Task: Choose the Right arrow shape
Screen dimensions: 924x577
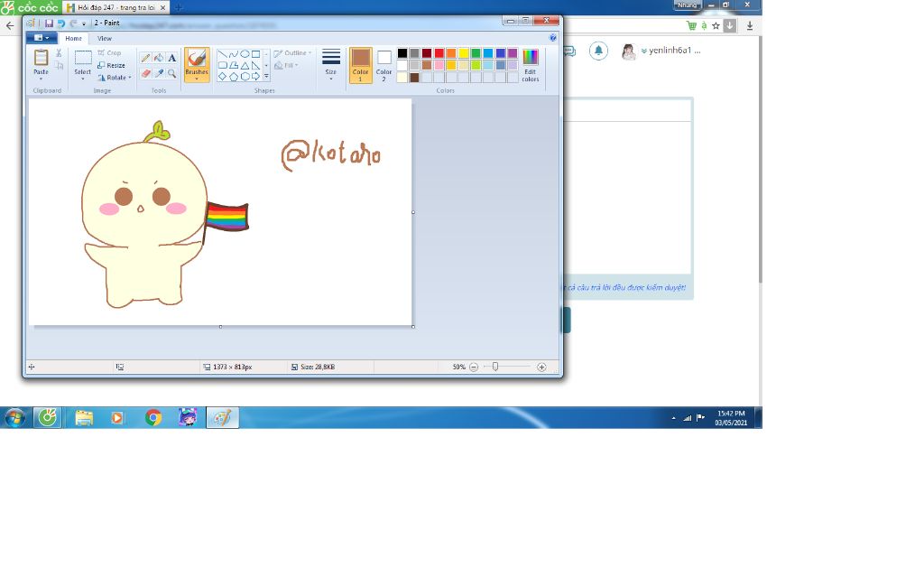Action: pyautogui.click(x=255, y=76)
